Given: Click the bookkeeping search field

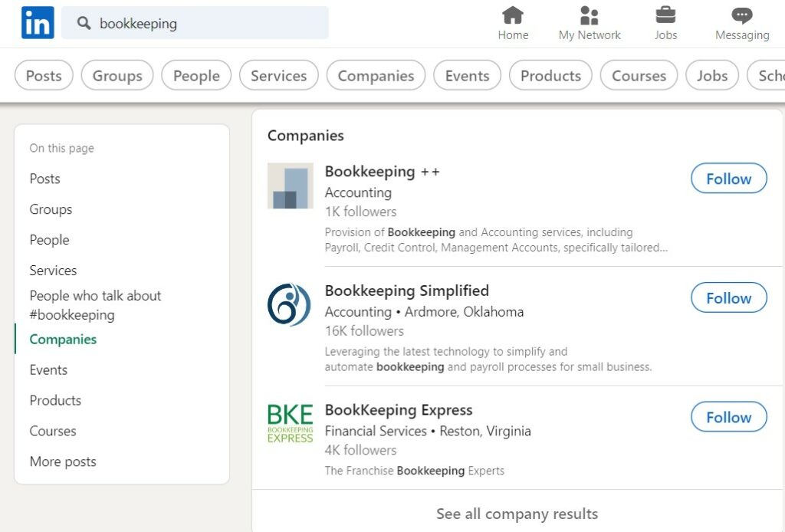Looking at the screenshot, I should tap(195, 23).
